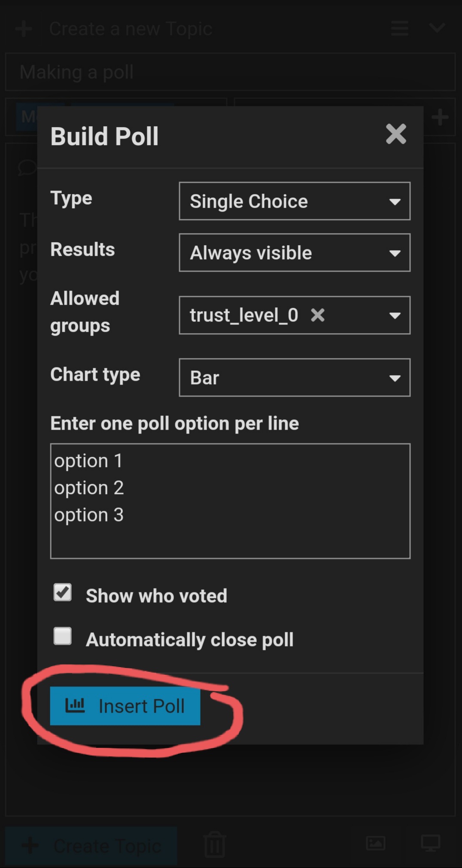The image size is (462, 868).
Task: Enable Automatically close poll checkbox
Action: [63, 636]
